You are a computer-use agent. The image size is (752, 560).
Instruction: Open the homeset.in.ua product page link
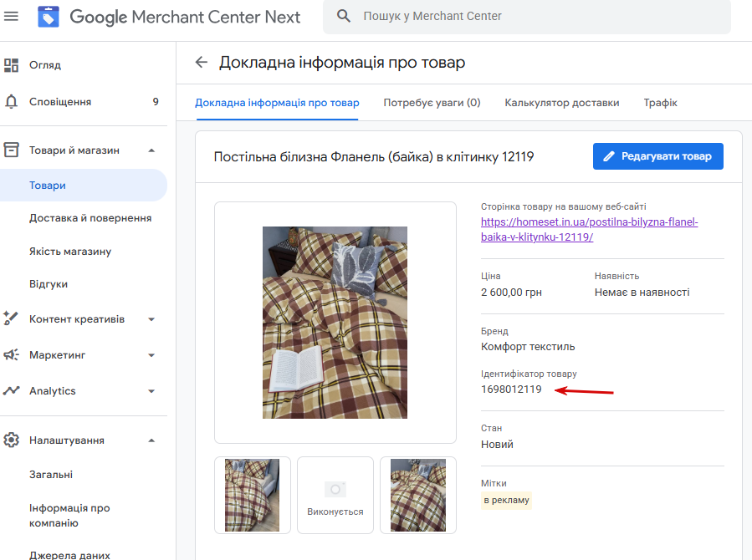point(589,230)
